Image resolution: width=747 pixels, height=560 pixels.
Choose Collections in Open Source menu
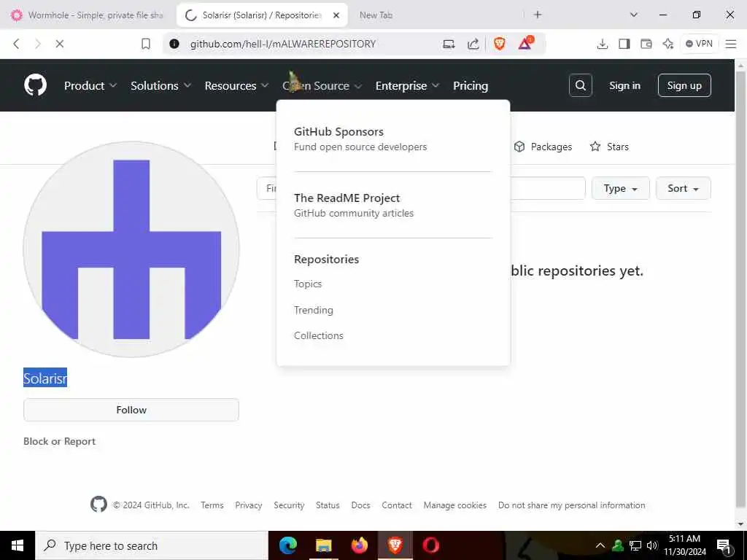(x=318, y=335)
